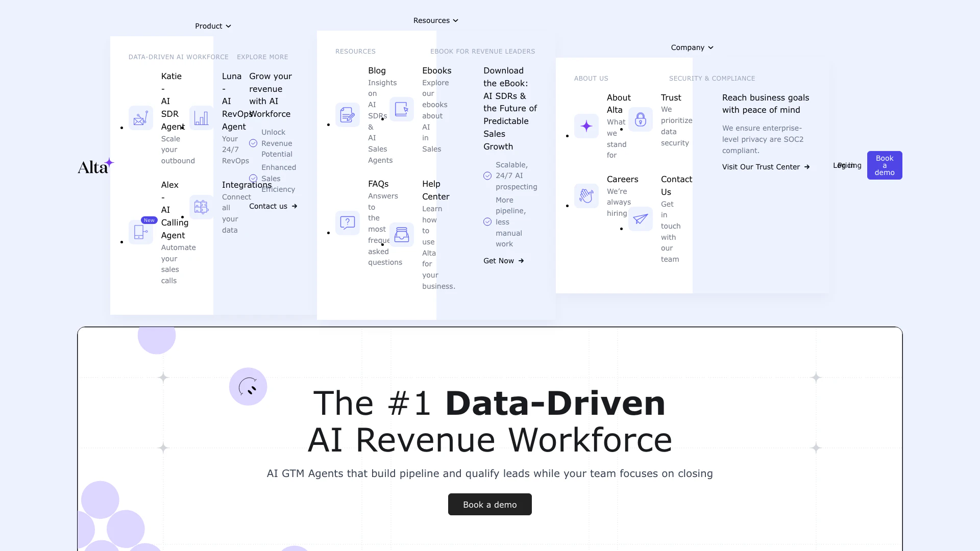The height and width of the screenshot is (551, 980).
Task: Click the Blog notepad icon
Action: 347,115
